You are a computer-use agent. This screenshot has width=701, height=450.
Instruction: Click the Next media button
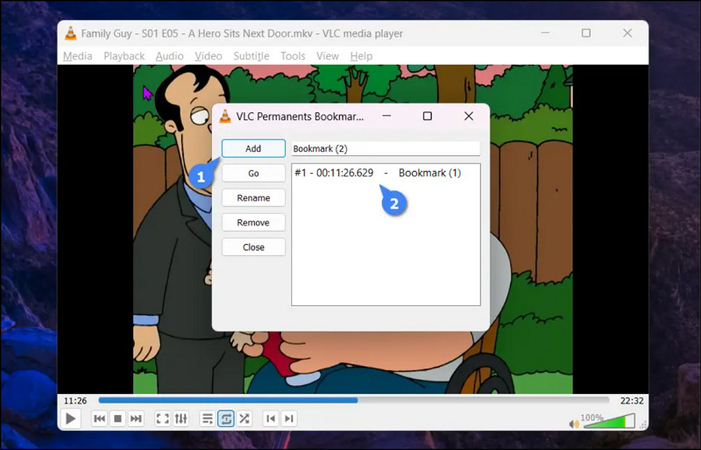[136, 419]
